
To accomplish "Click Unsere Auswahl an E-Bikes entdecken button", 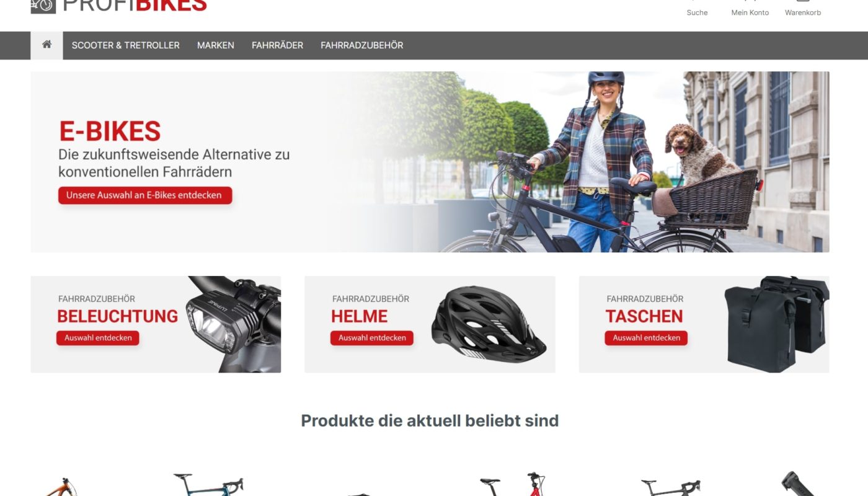I will click(x=145, y=195).
